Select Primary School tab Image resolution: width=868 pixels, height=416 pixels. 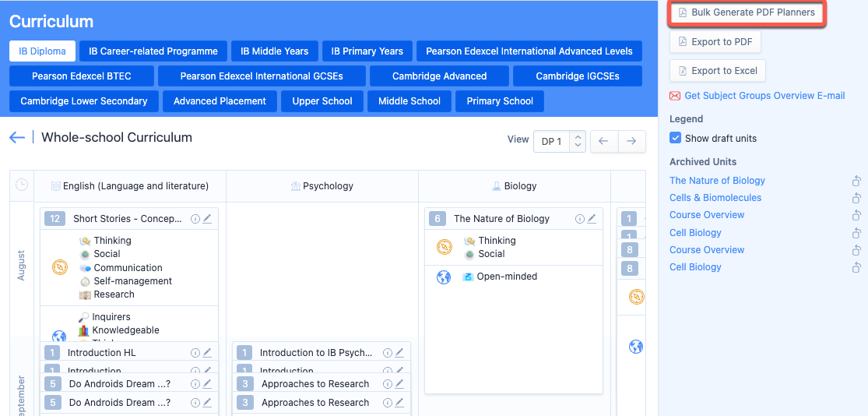click(500, 100)
